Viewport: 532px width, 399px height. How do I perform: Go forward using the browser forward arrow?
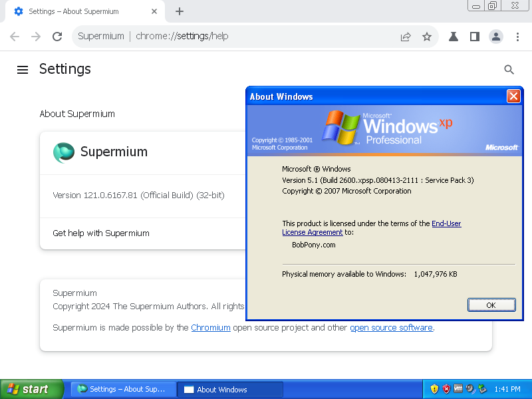click(36, 37)
